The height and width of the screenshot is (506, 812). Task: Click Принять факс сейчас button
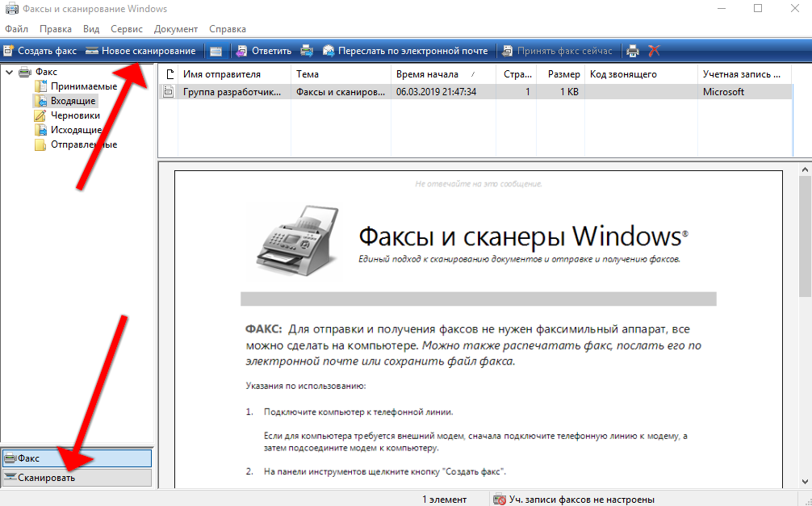(558, 51)
